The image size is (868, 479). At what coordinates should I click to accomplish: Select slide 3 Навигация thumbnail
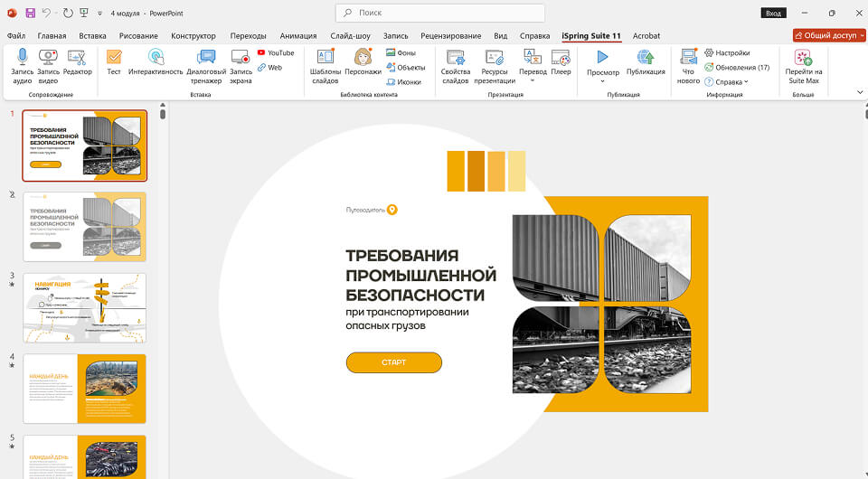84,307
